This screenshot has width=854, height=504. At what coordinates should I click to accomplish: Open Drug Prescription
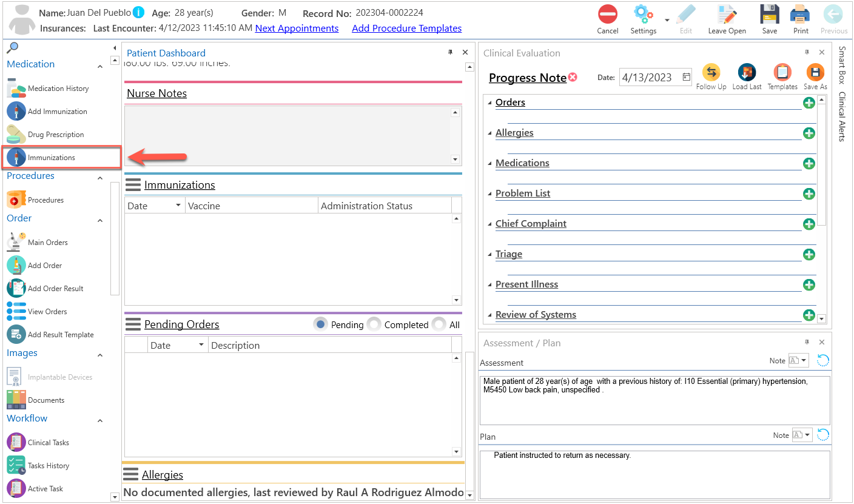pyautogui.click(x=46, y=135)
